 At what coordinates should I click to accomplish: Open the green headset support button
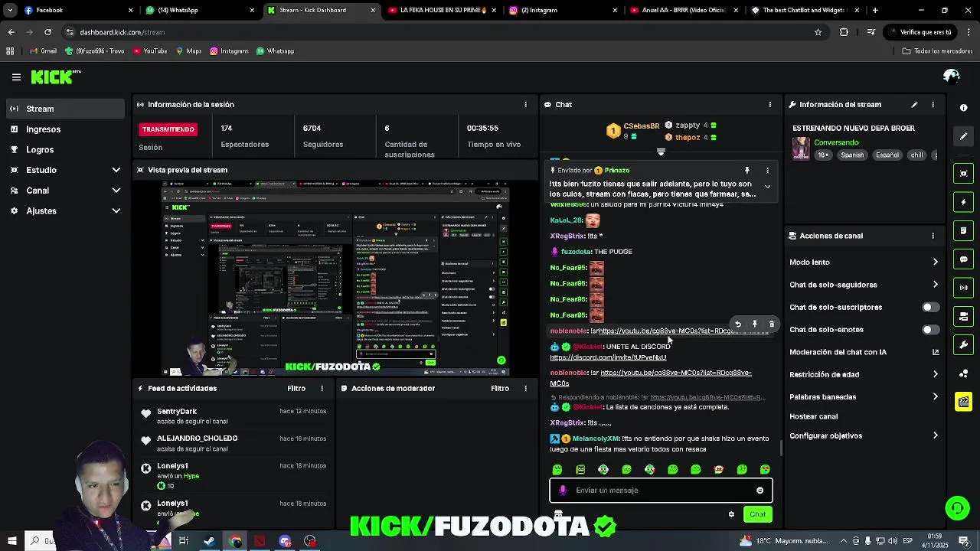pyautogui.click(x=956, y=508)
